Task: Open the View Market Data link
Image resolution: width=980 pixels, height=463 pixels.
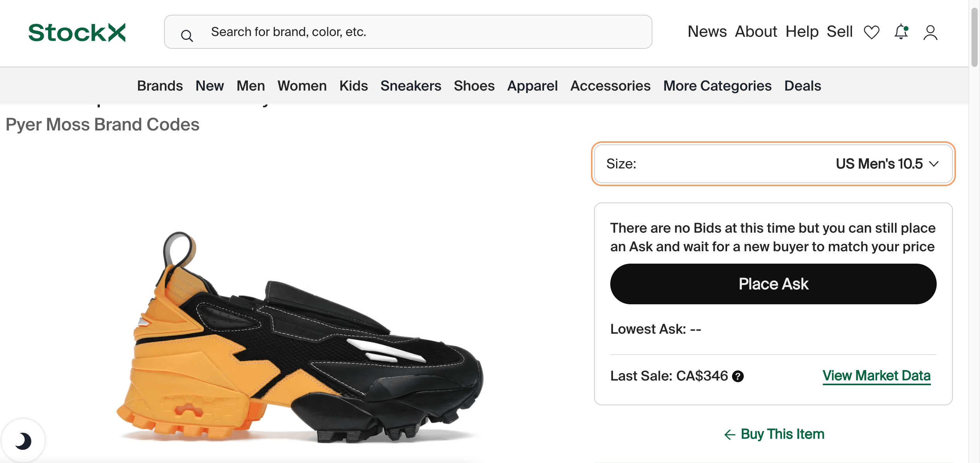Action: pos(876,376)
